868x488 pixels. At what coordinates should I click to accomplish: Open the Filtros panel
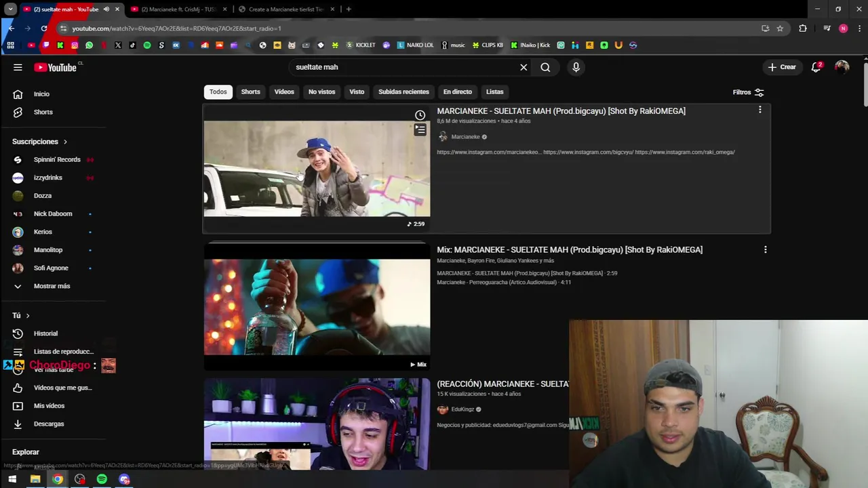click(748, 92)
